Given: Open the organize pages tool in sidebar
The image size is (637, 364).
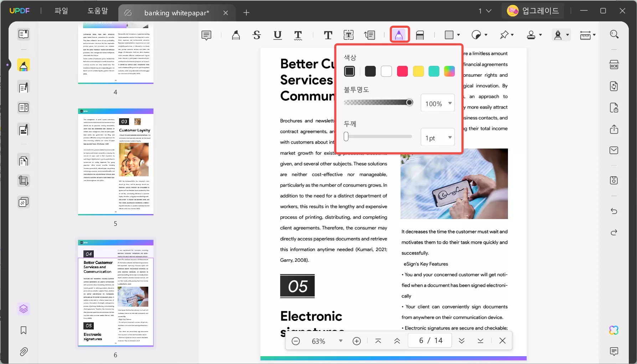Looking at the screenshot, I should pos(24,161).
